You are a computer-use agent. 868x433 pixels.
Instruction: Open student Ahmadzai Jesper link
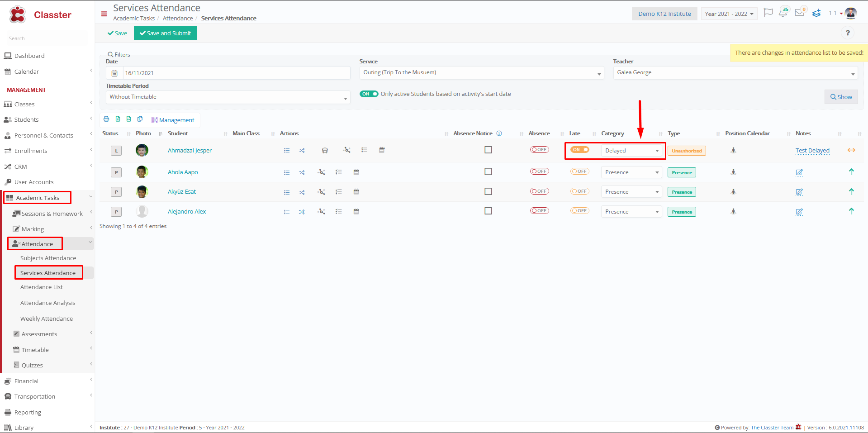[190, 151]
